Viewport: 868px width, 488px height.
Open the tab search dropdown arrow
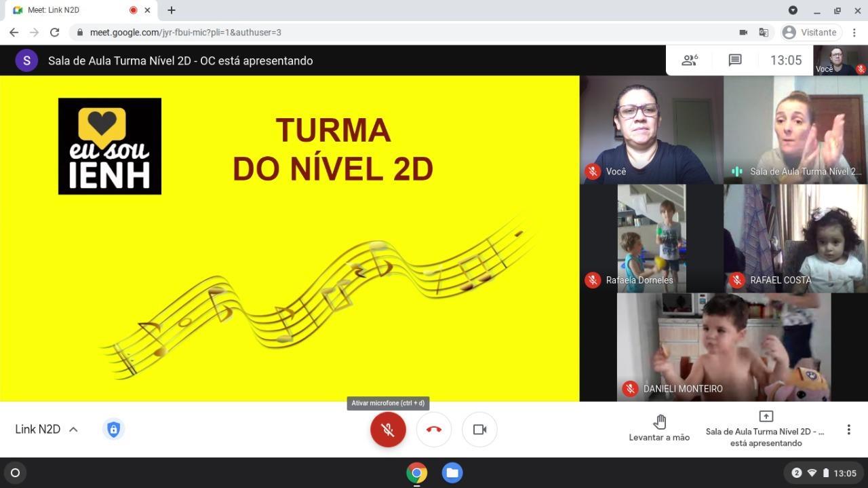[793, 10]
